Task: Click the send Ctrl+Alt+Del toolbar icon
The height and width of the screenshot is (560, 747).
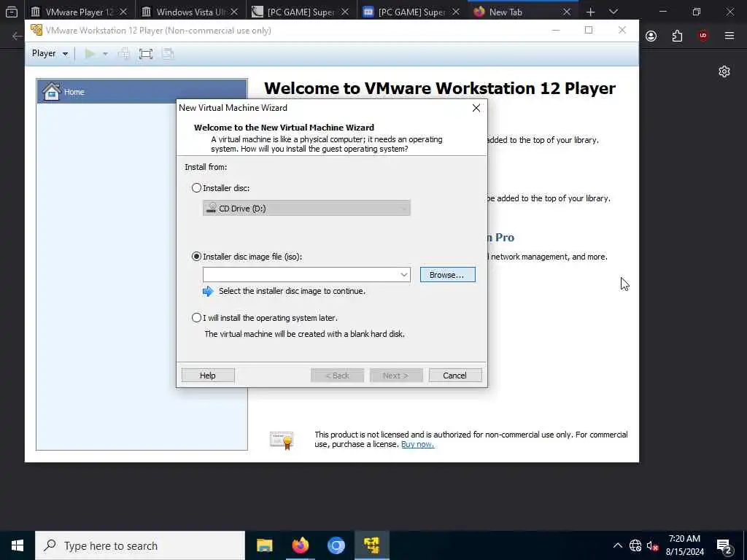Action: (124, 54)
